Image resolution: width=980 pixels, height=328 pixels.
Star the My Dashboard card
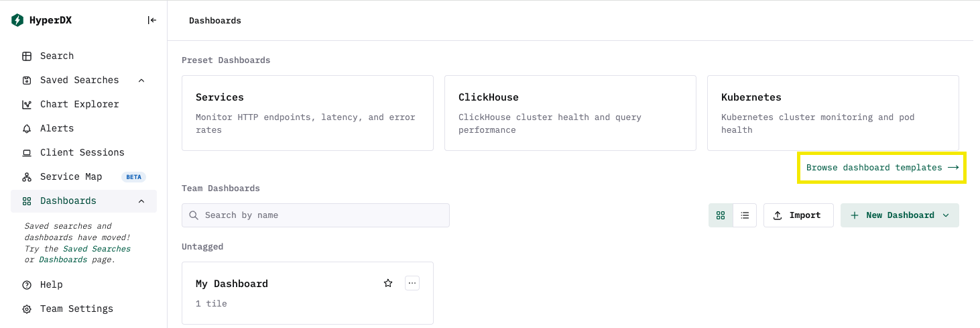(x=388, y=283)
